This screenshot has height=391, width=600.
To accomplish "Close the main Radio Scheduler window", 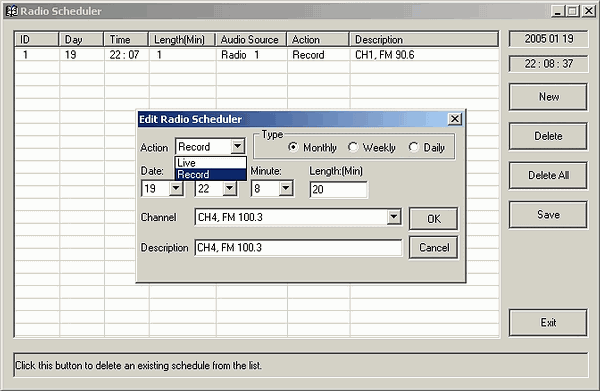I will click(x=589, y=11).
